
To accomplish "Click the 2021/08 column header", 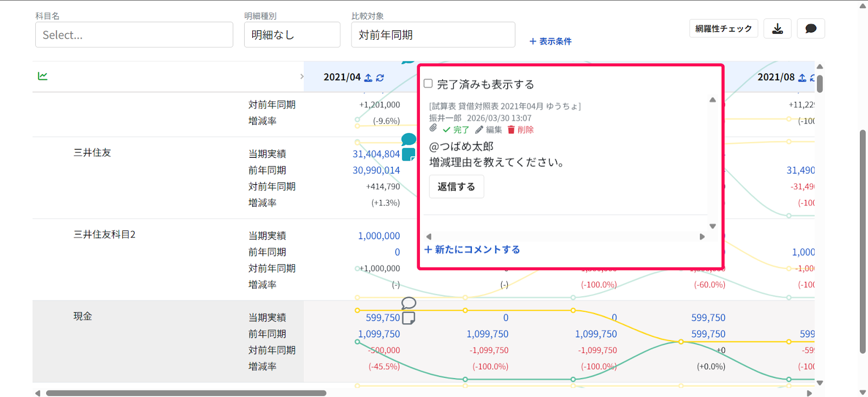I will [x=776, y=77].
